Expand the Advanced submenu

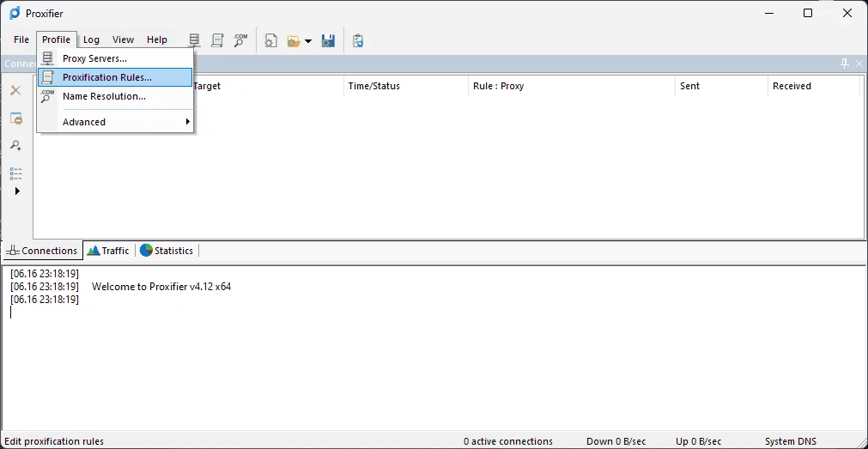point(115,122)
